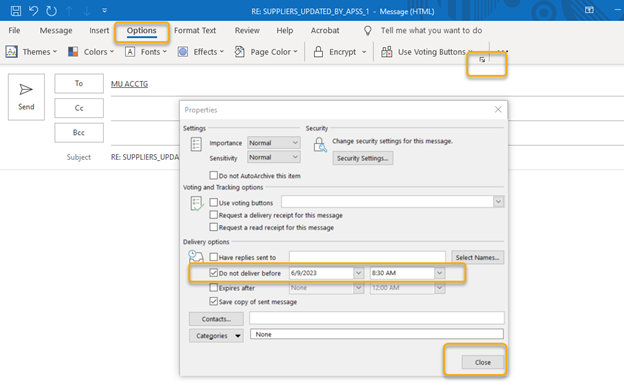
Task: Click the delivery options clock icon
Action: coord(195,256)
